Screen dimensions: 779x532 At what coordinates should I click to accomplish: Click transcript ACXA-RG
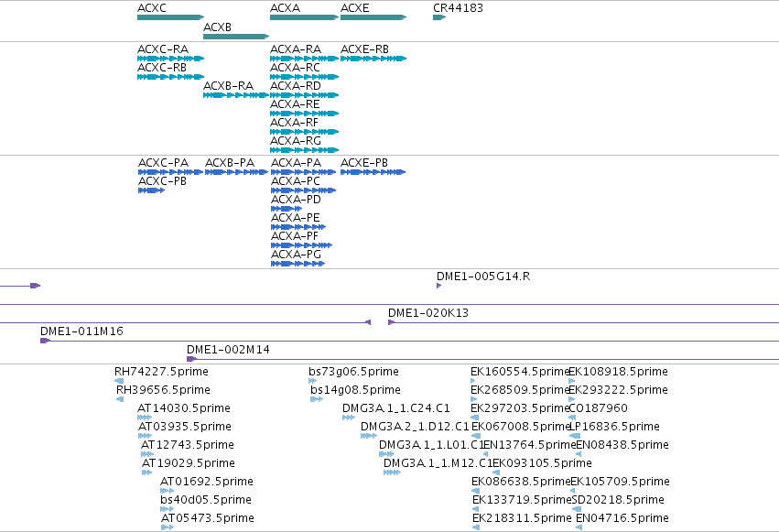tap(304, 150)
